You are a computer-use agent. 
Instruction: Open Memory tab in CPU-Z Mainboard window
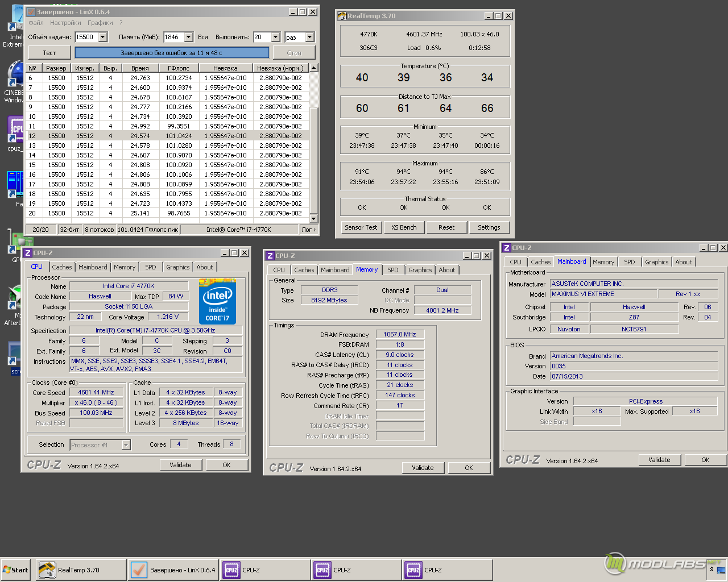pos(603,262)
